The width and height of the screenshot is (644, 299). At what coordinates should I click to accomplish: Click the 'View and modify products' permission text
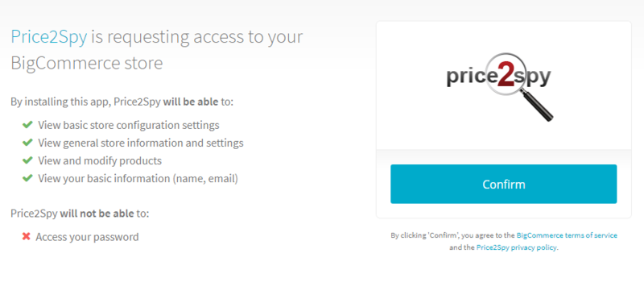click(100, 160)
